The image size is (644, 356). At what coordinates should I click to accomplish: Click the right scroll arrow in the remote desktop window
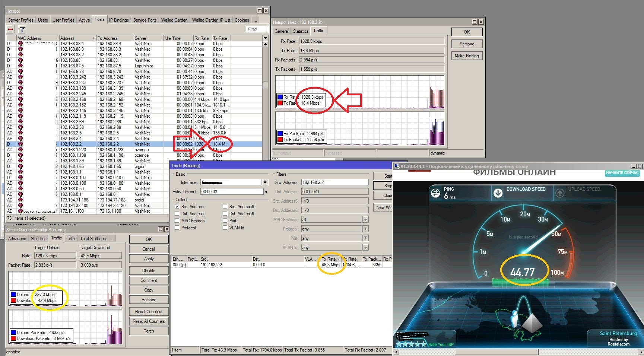[641, 352]
